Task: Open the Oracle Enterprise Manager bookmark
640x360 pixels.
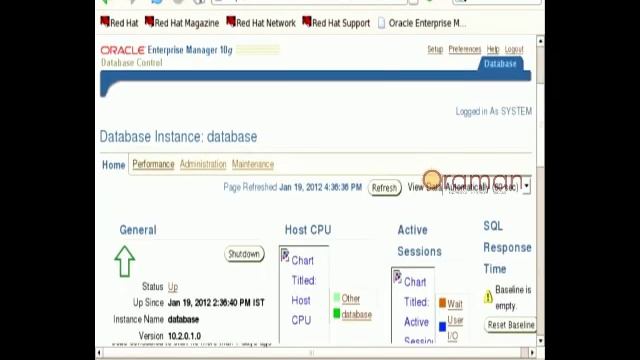Action: tap(422, 23)
